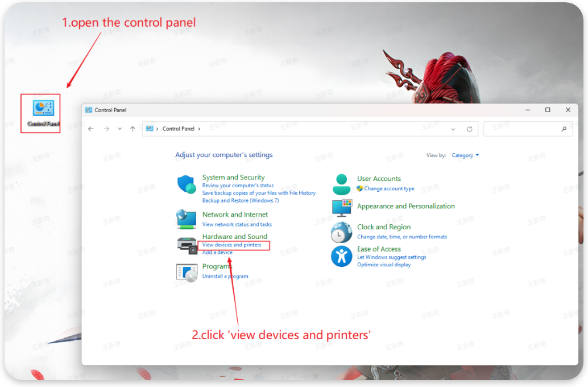The width and height of the screenshot is (588, 387).
Task: Click Save backup copies with File History
Action: pos(259,193)
